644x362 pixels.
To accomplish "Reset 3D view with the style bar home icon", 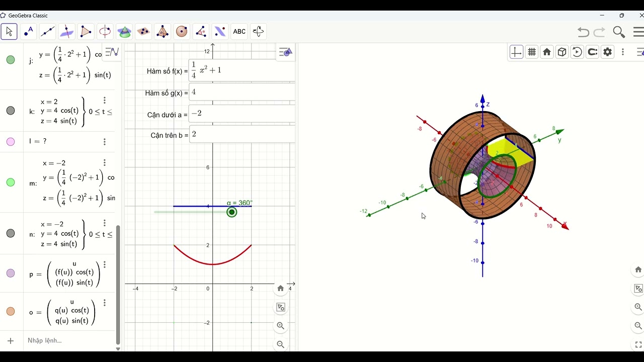I will click(547, 52).
